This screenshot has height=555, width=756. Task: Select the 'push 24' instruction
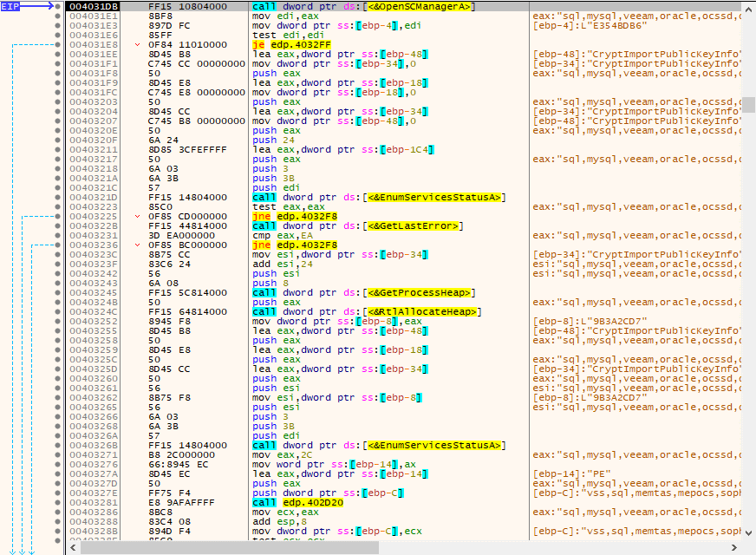[x=273, y=140]
